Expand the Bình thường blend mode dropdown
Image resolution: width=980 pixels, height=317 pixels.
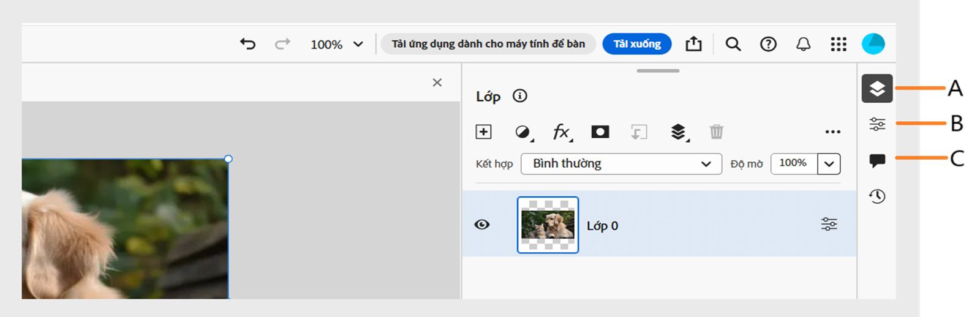621,164
